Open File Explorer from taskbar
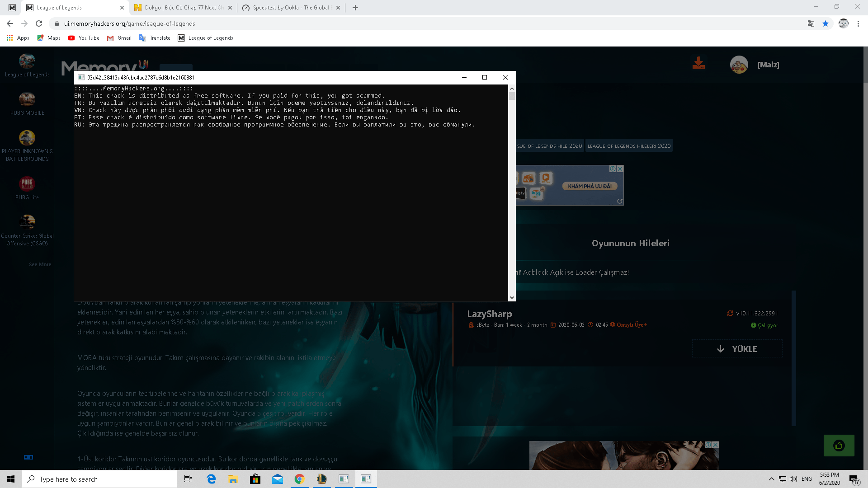 tap(233, 479)
